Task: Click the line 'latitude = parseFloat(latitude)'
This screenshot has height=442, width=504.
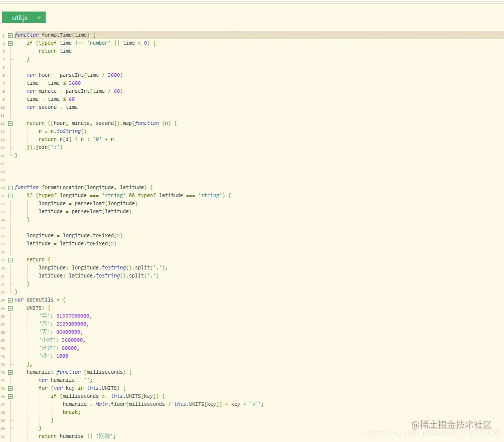Action: [85, 212]
